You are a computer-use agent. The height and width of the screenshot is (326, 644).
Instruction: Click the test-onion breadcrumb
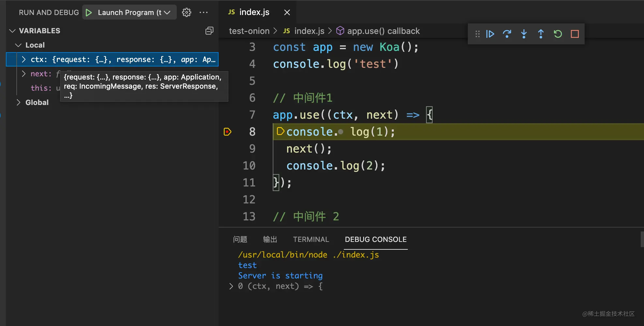[249, 31]
